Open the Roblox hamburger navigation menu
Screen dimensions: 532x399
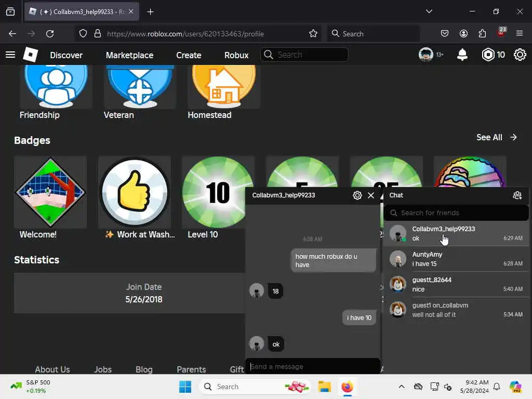(x=10, y=55)
